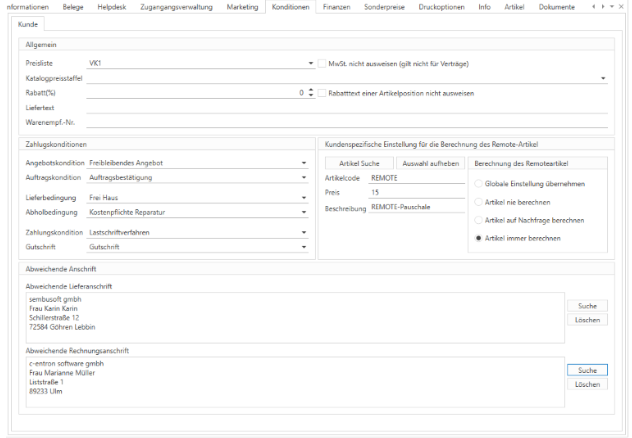This screenshot has height=438, width=632.
Task: Open the Lieferbedingung dropdown
Action: pos(303,199)
